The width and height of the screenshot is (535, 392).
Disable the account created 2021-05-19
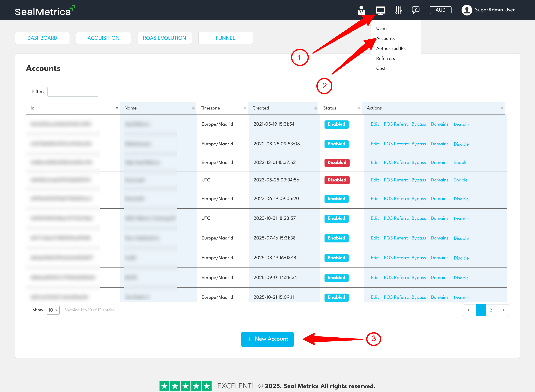point(461,124)
